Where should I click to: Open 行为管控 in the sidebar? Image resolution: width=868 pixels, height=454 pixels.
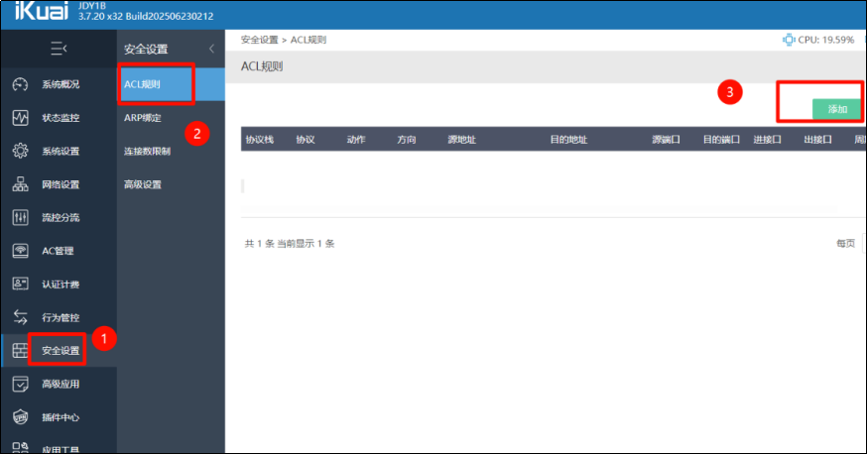pyautogui.click(x=61, y=317)
